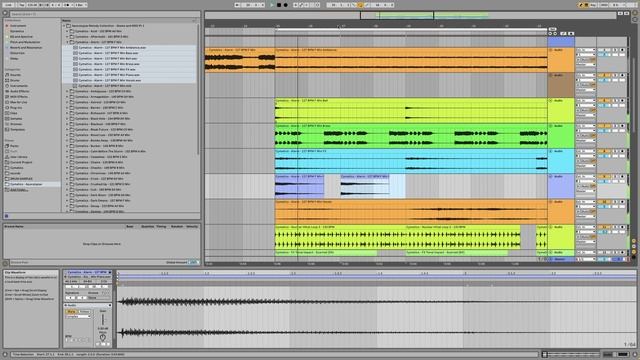
Task: Click the arrangement overview bar
Action: (411, 16)
